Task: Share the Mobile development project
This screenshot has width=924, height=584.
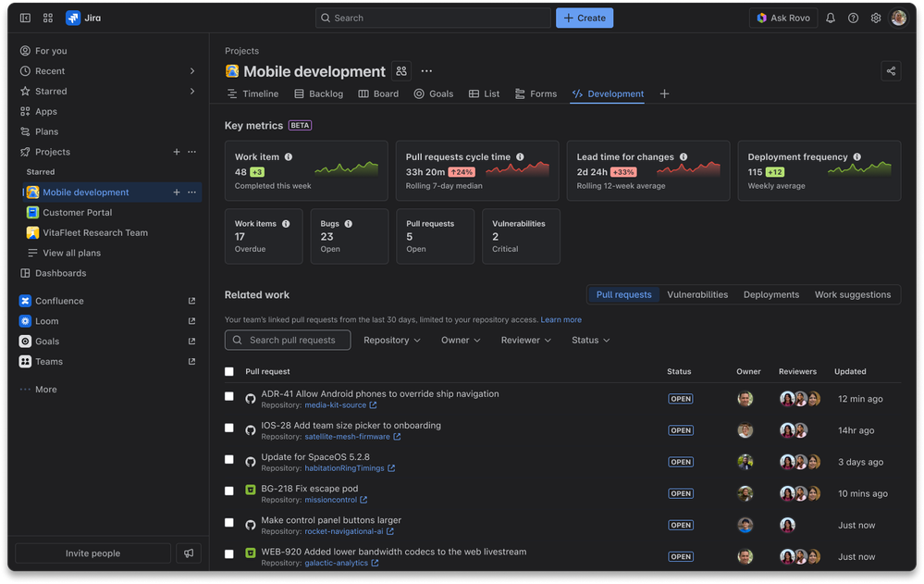Action: click(x=891, y=70)
